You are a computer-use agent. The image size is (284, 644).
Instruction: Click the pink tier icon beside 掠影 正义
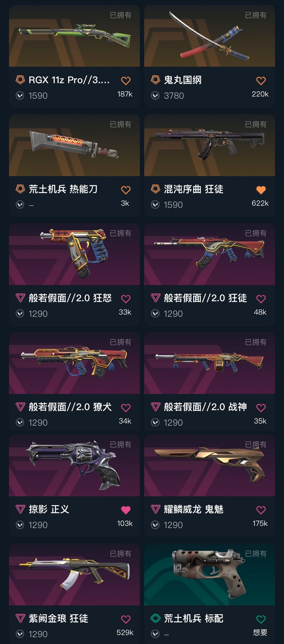(x=20, y=509)
